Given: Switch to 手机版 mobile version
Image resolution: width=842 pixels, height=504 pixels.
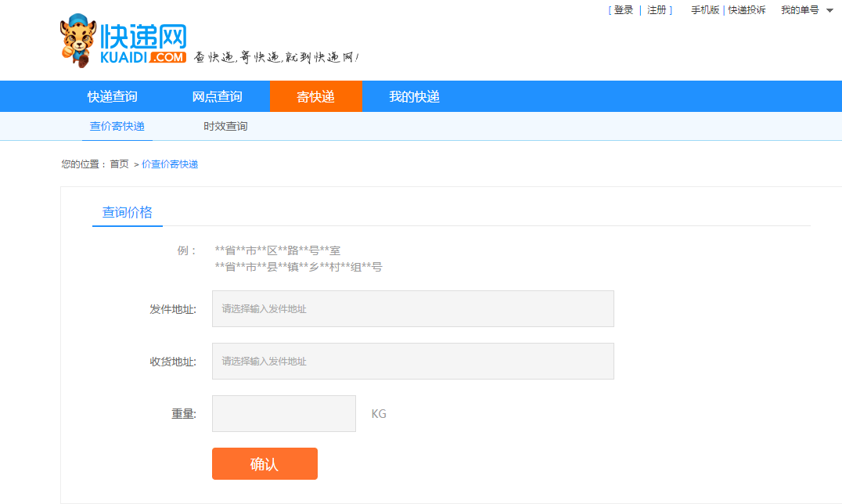Looking at the screenshot, I should coord(704,10).
